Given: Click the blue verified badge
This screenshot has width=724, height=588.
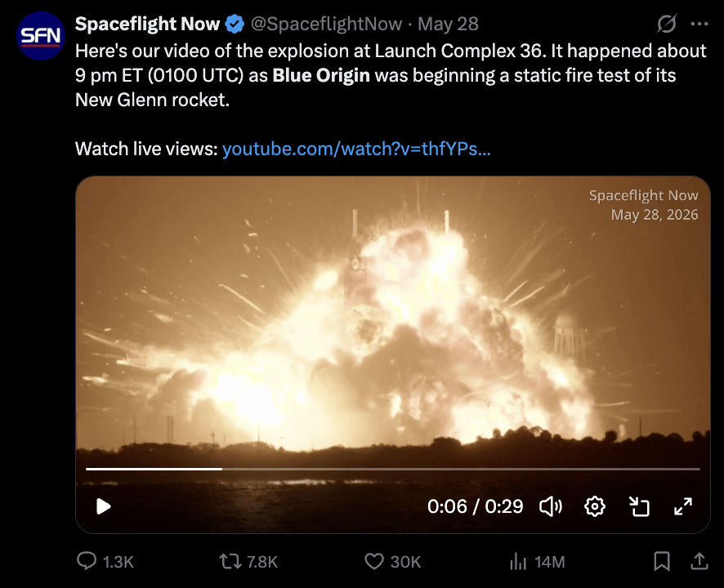Looking at the screenshot, I should click(235, 24).
